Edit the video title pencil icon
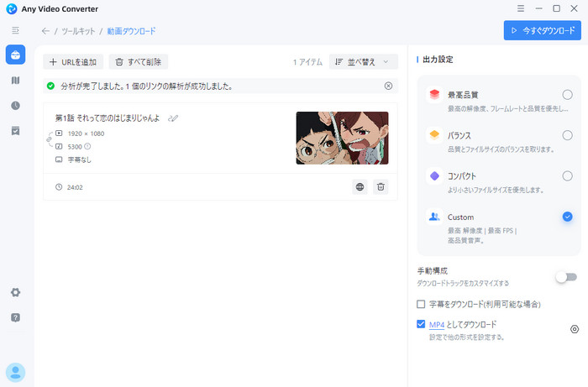The image size is (588, 387). point(173,118)
